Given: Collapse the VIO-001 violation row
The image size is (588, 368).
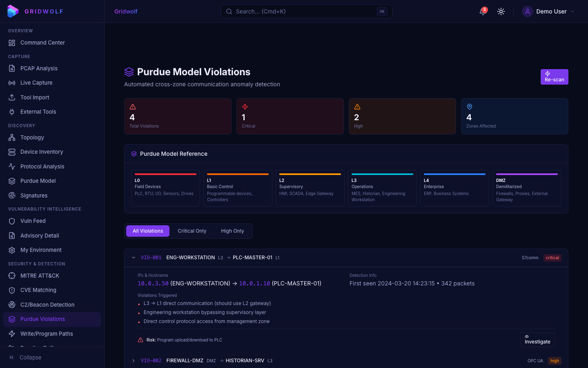Looking at the screenshot, I should pyautogui.click(x=134, y=258).
